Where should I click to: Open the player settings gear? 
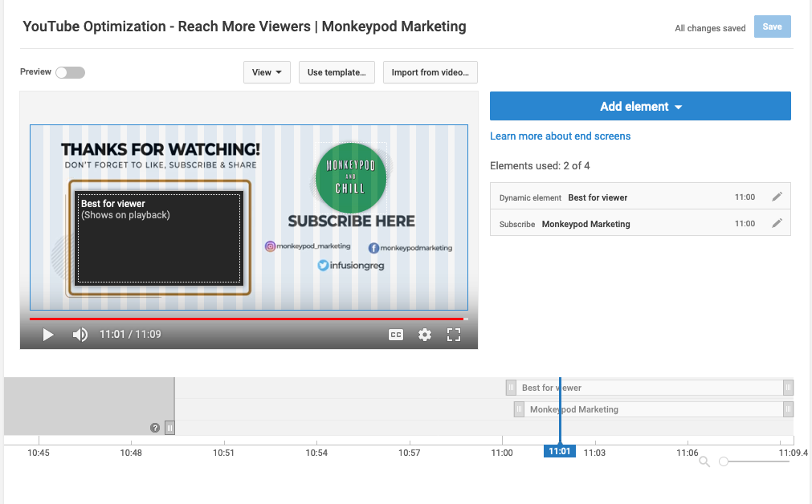pos(425,335)
